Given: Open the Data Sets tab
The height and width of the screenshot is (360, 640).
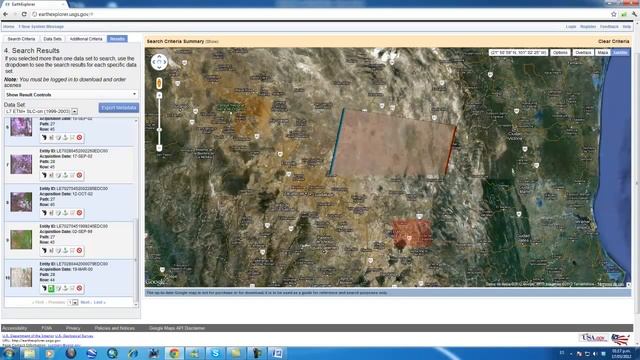Looking at the screenshot, I should (52, 39).
